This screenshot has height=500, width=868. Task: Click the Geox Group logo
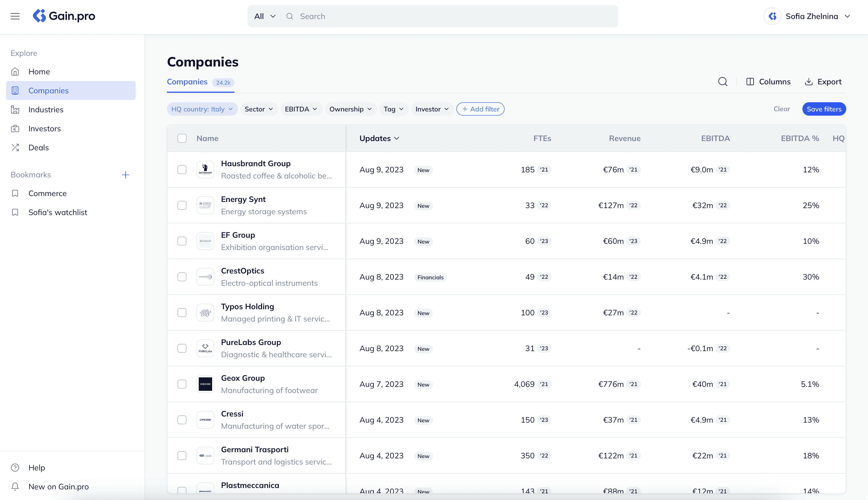pos(205,384)
